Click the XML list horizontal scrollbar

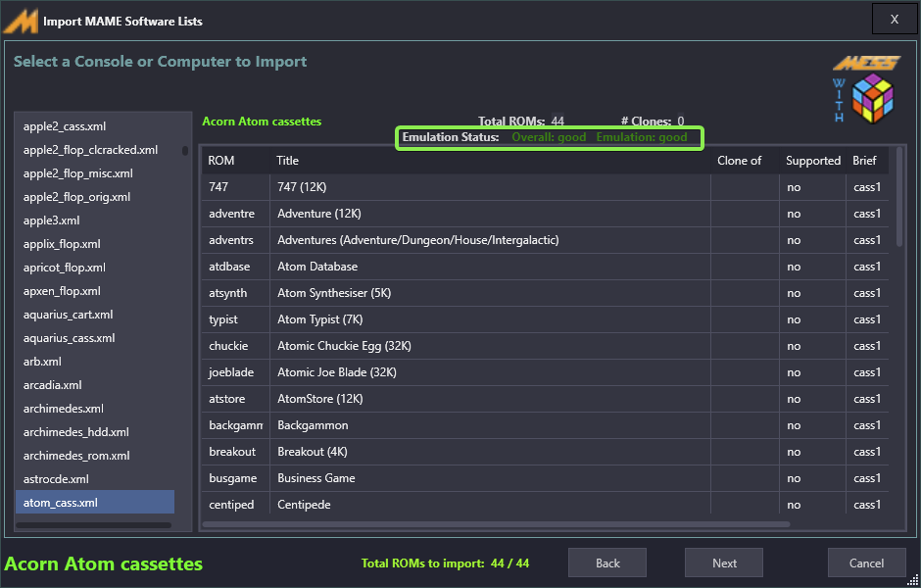94,525
